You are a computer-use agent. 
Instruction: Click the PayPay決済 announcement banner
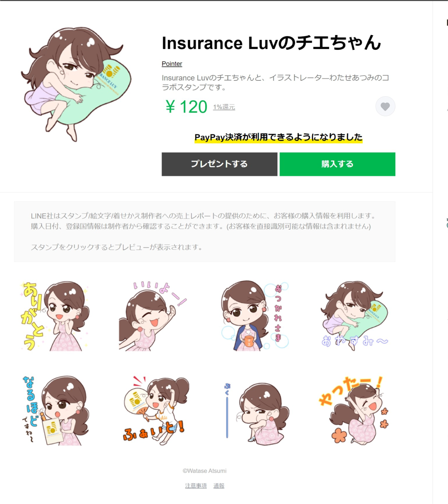278,137
